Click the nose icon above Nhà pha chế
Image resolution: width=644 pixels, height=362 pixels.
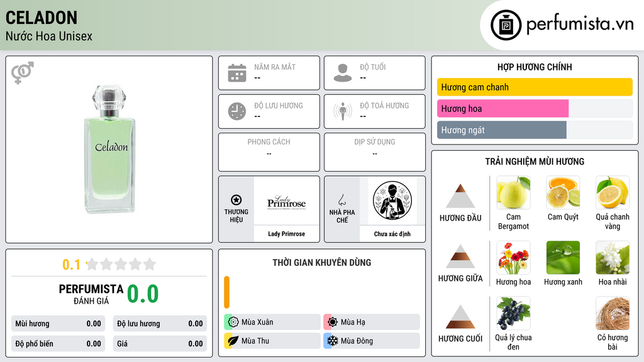point(341,200)
